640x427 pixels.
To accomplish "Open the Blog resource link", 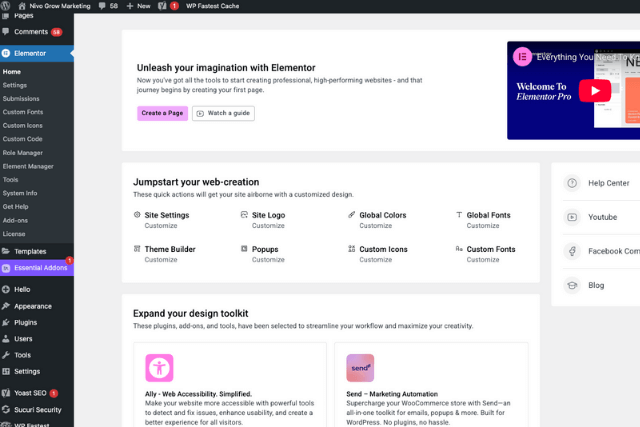I will click(x=596, y=285).
